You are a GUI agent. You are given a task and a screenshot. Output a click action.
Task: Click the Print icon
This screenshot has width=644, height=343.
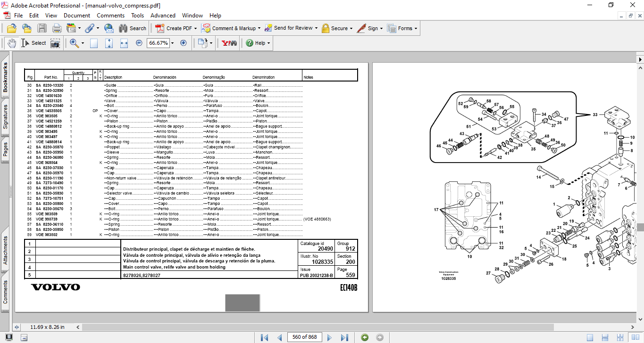pyautogui.click(x=57, y=28)
